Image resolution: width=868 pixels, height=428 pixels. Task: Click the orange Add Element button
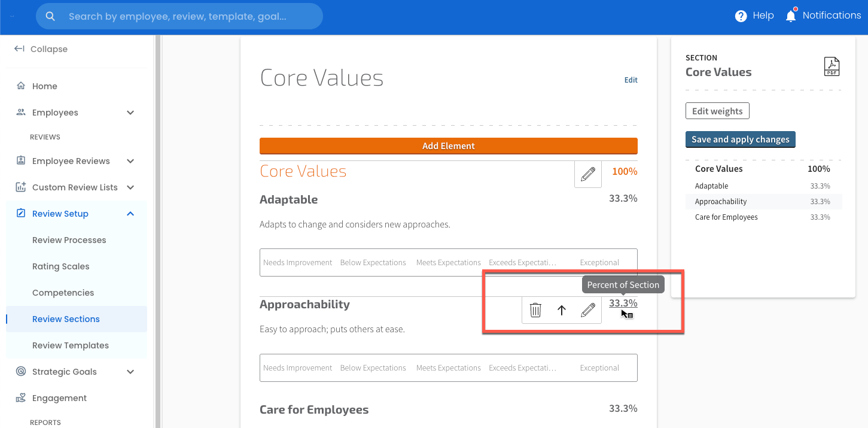[448, 145]
